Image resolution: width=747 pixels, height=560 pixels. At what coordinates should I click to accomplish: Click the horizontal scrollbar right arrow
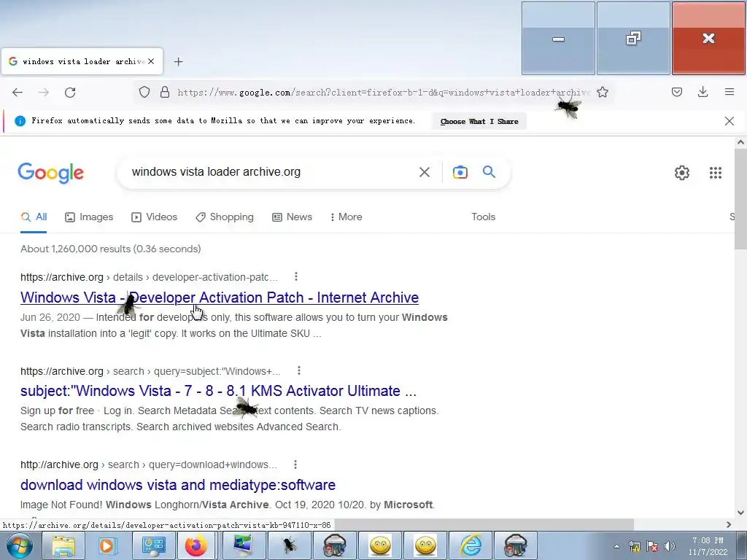[729, 525]
